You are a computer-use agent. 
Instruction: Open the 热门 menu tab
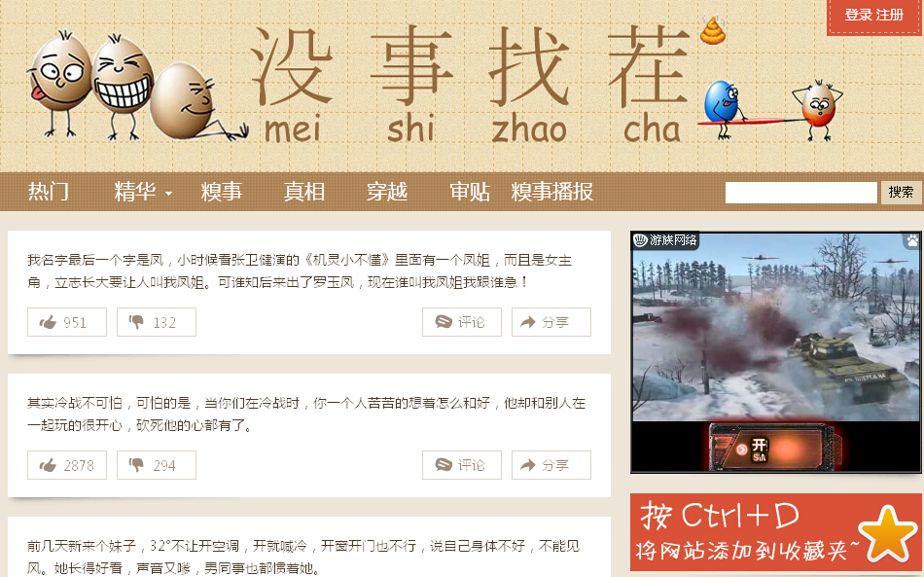pyautogui.click(x=49, y=192)
